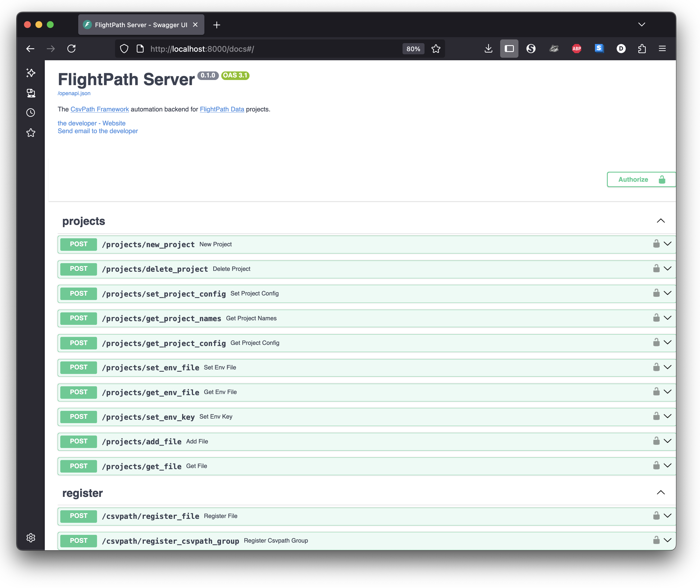Image resolution: width=700 pixels, height=588 pixels.
Task: Click lock icon on get_file endpoint
Action: [656, 465]
